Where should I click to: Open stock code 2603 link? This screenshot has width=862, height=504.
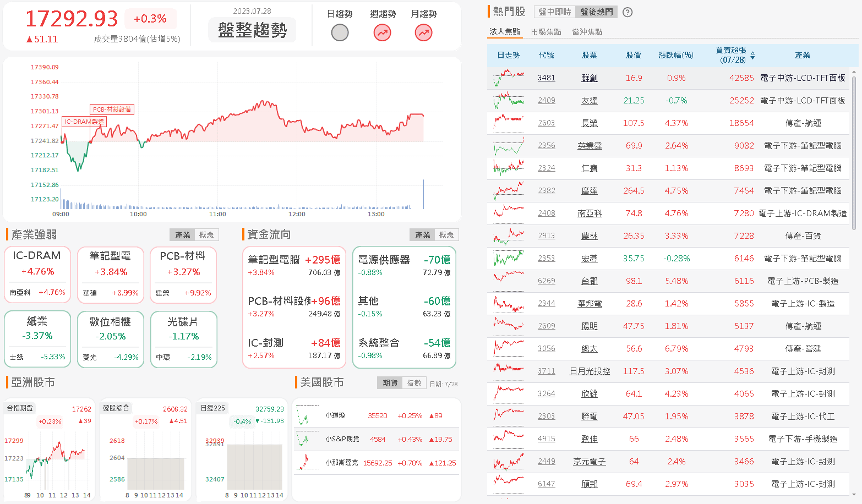coord(547,123)
